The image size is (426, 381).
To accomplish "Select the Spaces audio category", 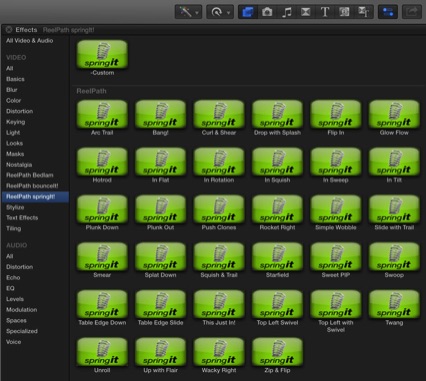I will click(x=16, y=320).
